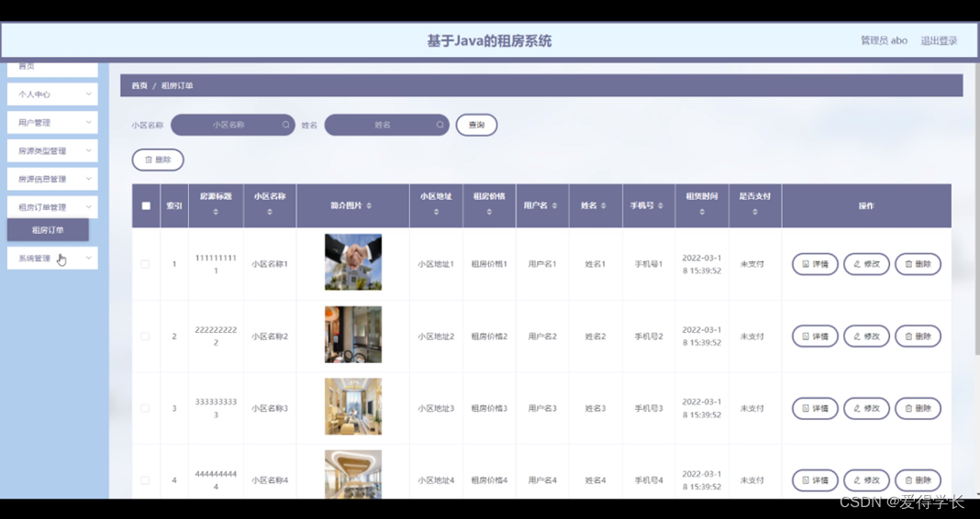Click 手机号1 cell
Screen dimensions: 980x519
(649, 264)
